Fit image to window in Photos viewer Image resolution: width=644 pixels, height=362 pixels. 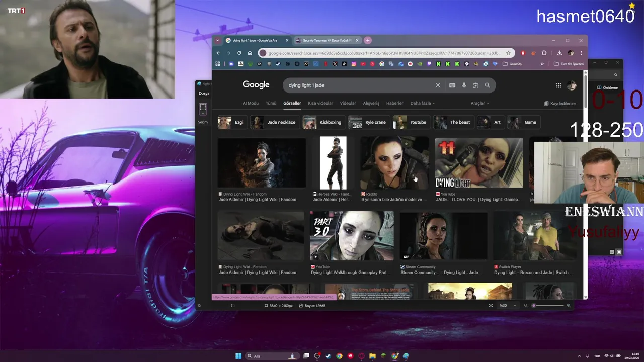(x=491, y=306)
